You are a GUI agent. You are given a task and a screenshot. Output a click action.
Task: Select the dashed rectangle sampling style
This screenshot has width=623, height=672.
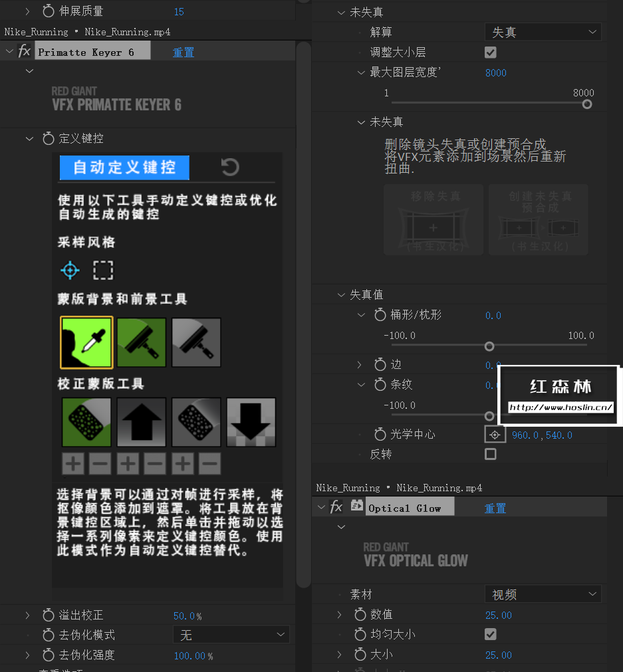coord(103,271)
